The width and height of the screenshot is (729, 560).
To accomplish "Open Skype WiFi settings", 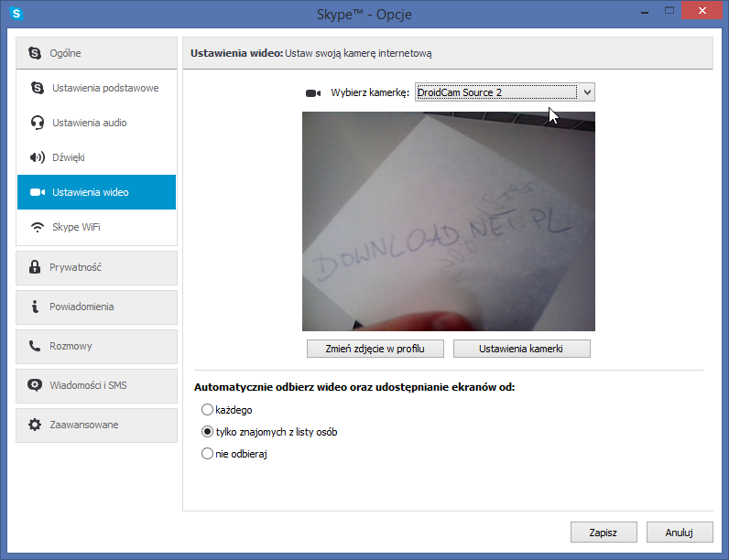I will (97, 227).
